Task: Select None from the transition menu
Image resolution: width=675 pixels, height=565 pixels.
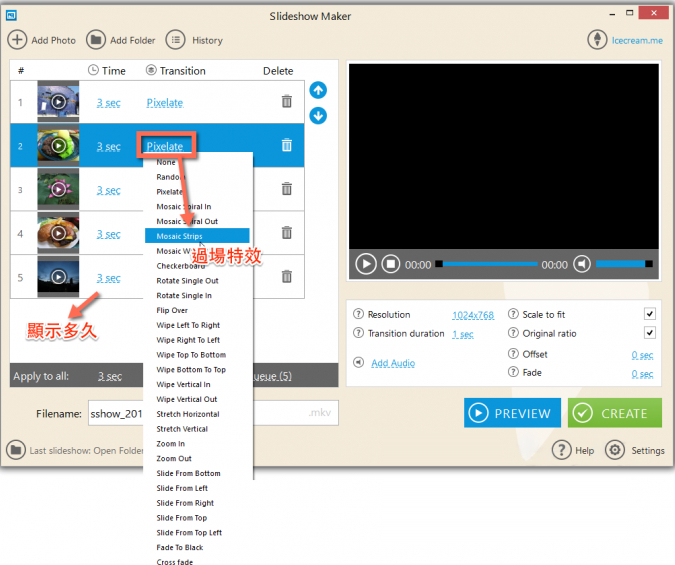Action: tap(166, 162)
